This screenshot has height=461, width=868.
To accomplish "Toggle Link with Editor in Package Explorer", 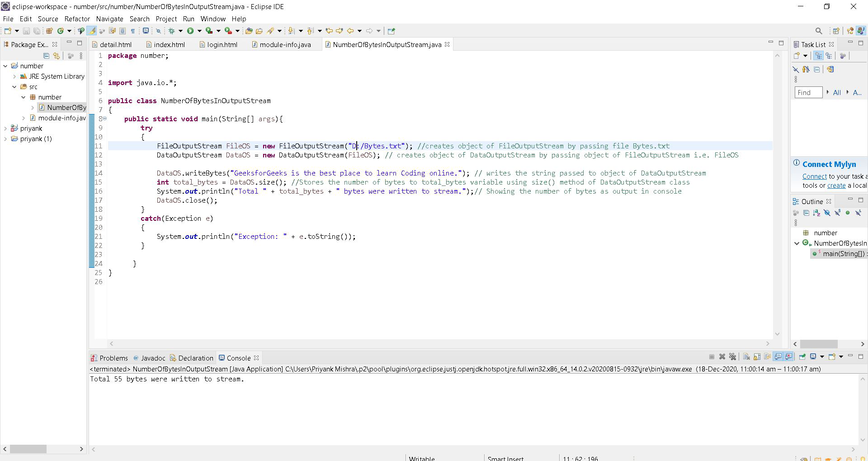I will pyautogui.click(x=57, y=56).
